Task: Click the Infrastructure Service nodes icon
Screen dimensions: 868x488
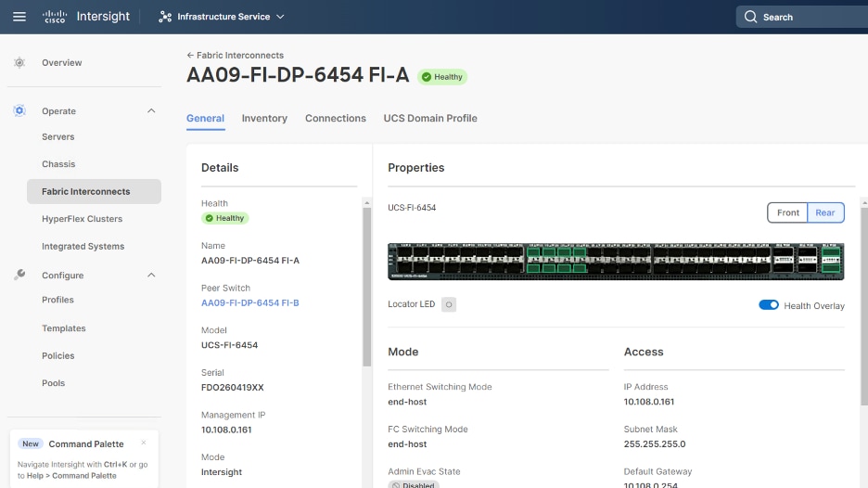Action: [165, 17]
